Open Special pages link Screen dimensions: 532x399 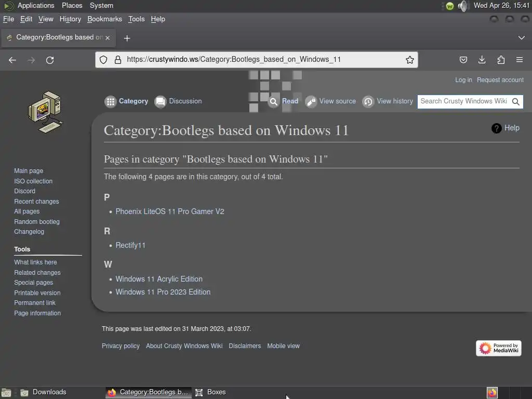(x=34, y=283)
